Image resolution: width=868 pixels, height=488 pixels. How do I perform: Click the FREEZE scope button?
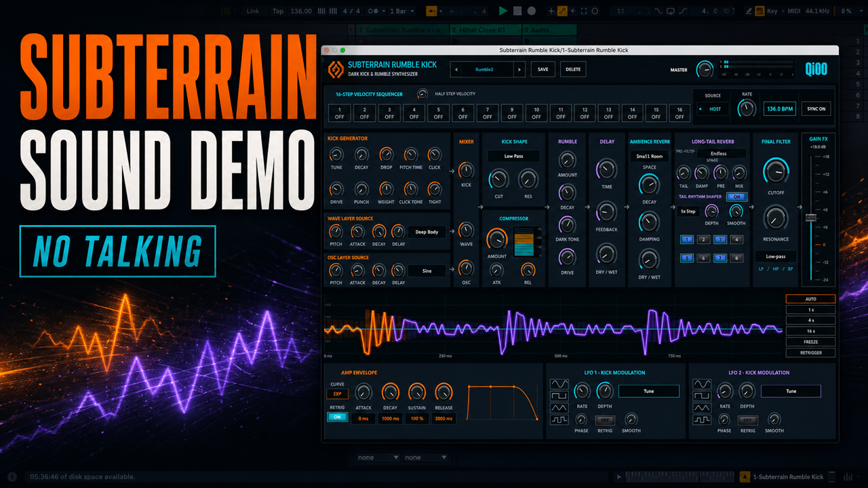coord(811,342)
